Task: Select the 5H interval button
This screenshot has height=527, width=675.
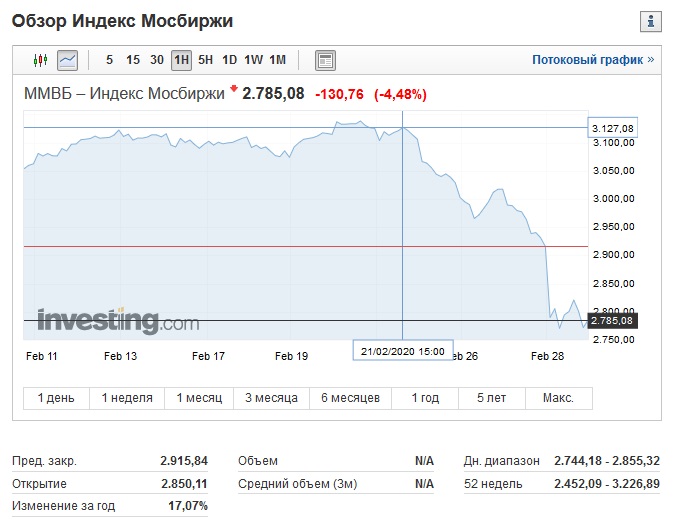Action: click(x=205, y=60)
